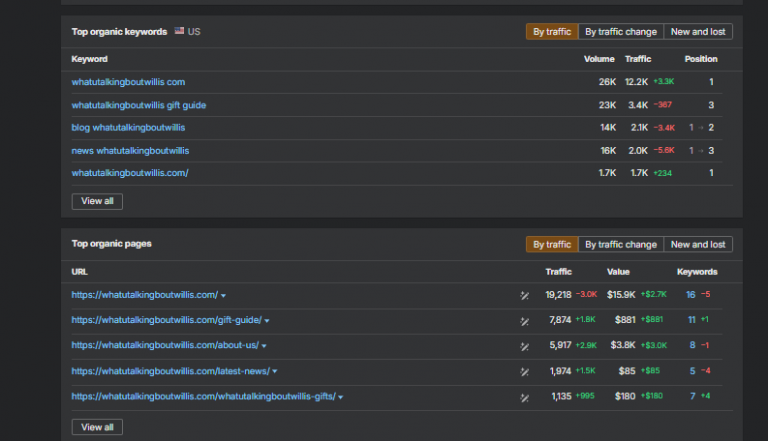Viewport: 768px width, 441px height.
Task: Click the US flag icon beside Top organic keywords
Action: click(x=180, y=32)
